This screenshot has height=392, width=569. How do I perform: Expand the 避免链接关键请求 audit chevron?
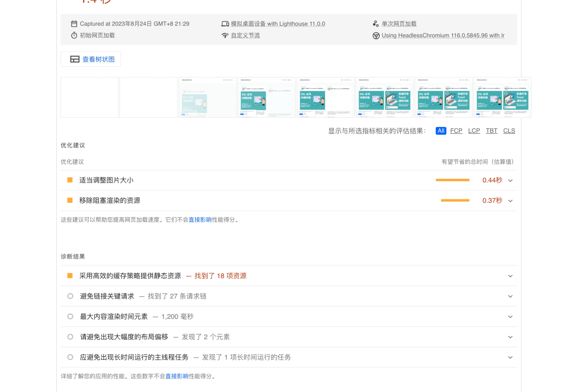(x=510, y=296)
